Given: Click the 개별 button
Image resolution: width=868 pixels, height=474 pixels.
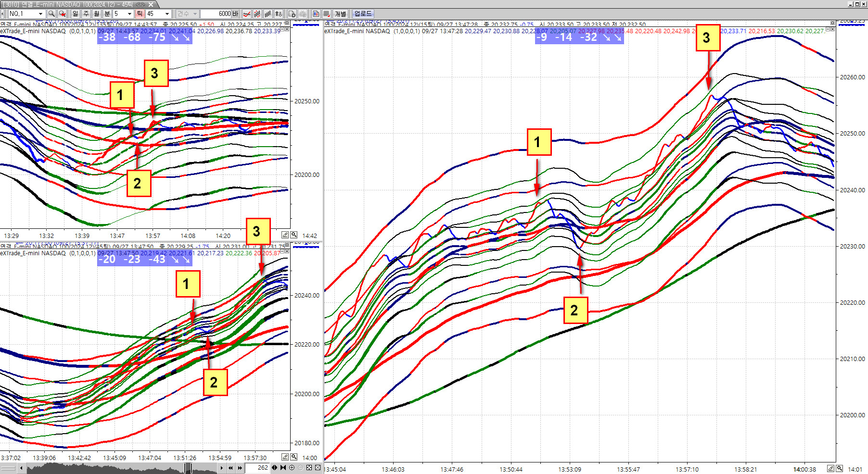Looking at the screenshot, I should [x=341, y=14].
